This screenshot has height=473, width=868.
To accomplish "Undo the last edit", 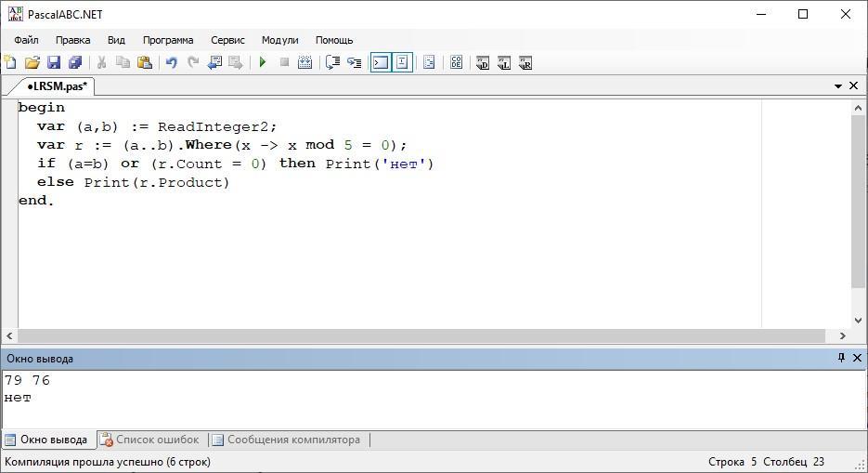I will (171, 62).
